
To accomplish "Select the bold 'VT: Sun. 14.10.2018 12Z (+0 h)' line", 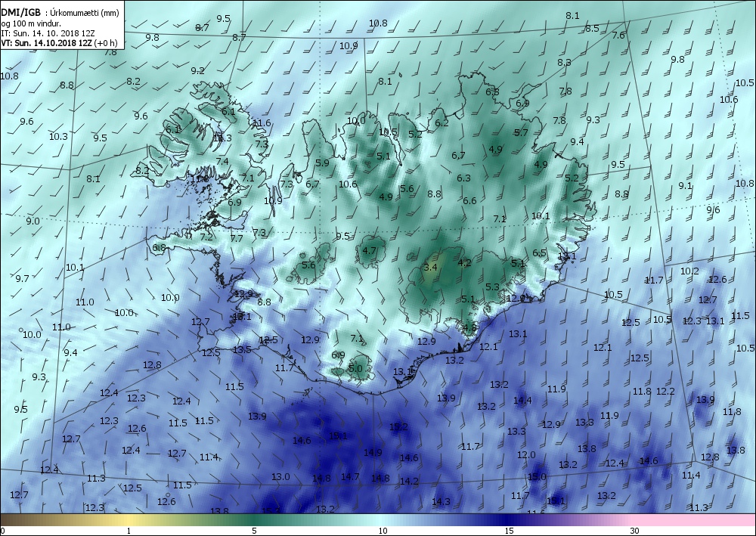I will 59,42.
